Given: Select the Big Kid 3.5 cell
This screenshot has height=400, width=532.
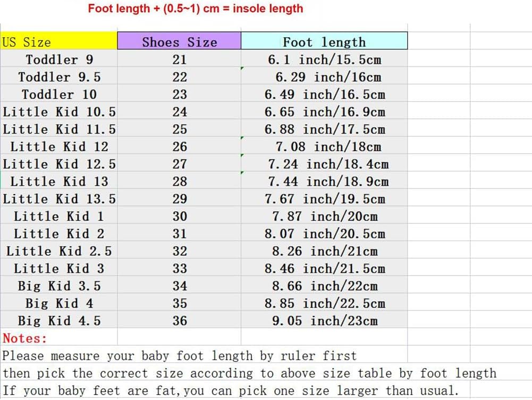Looking at the screenshot, I should pos(59,286).
